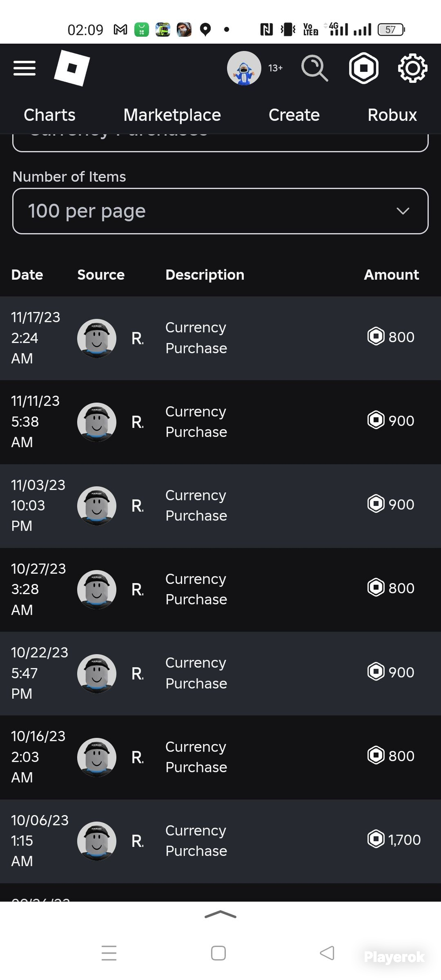Open source avatar on 11/17/23 transaction

[97, 338]
